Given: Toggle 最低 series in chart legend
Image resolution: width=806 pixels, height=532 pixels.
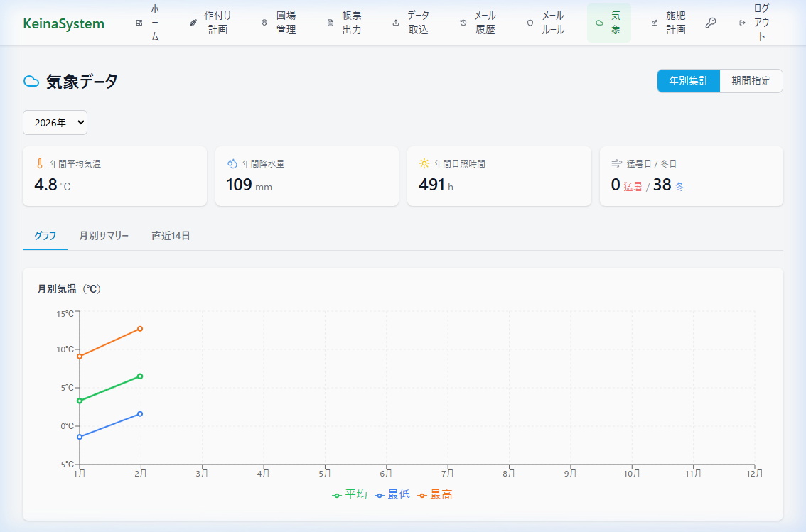Looking at the screenshot, I should [392, 494].
